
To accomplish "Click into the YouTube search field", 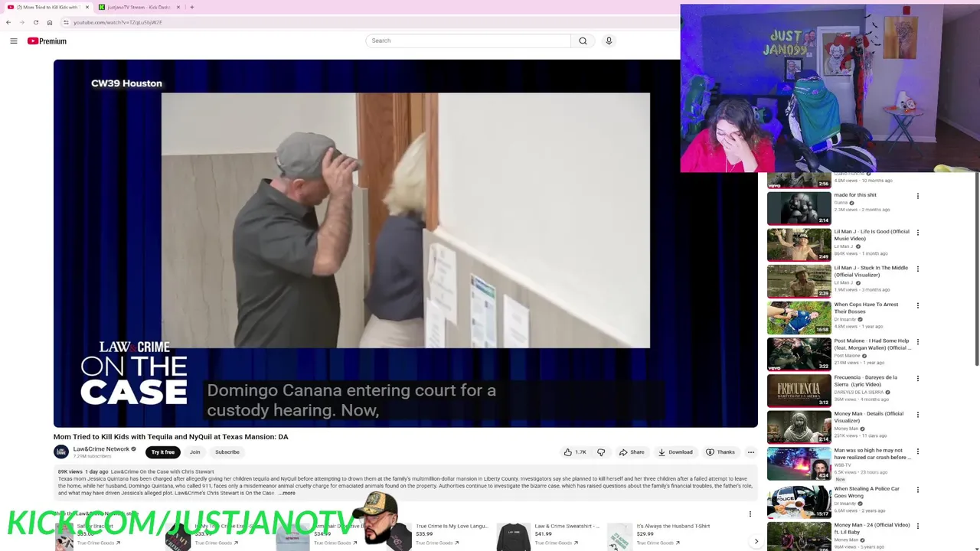I will [x=468, y=41].
